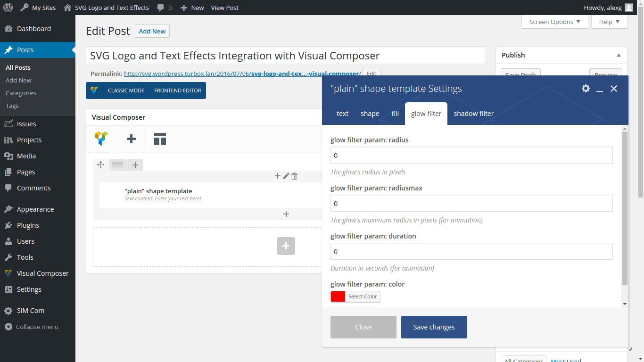Delete the column with the trash icon
The image size is (644, 362).
tap(295, 176)
